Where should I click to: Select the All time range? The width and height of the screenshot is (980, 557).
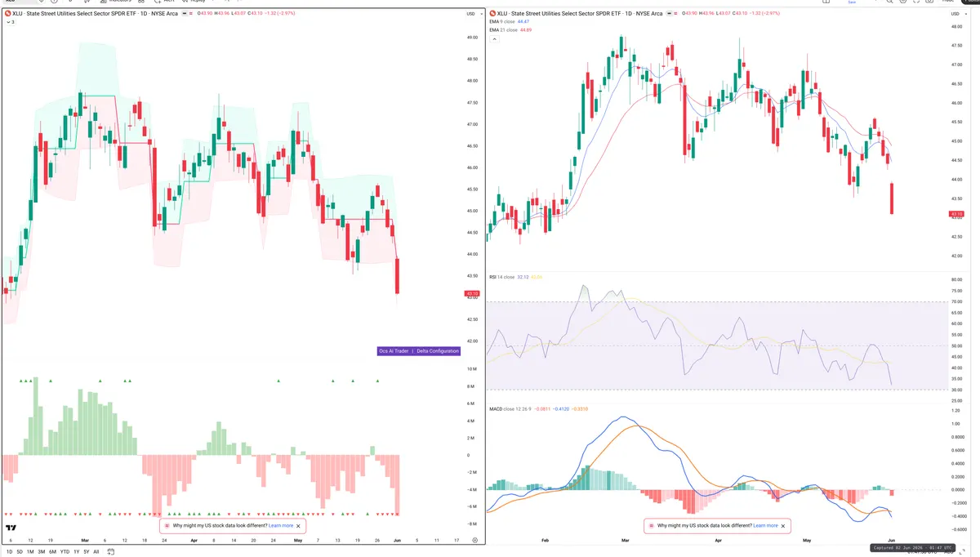click(x=96, y=551)
